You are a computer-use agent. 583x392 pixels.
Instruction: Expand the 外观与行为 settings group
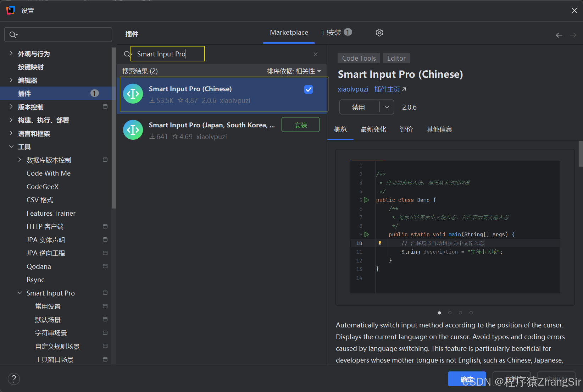point(11,54)
